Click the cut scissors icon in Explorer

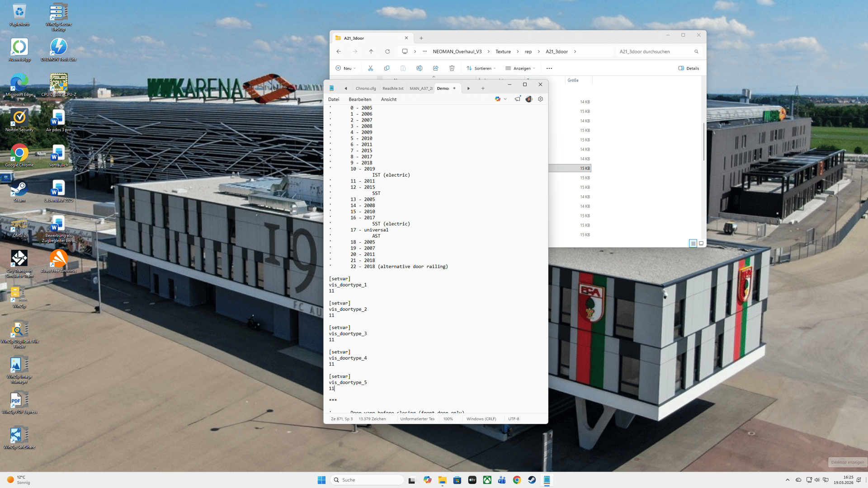(370, 68)
